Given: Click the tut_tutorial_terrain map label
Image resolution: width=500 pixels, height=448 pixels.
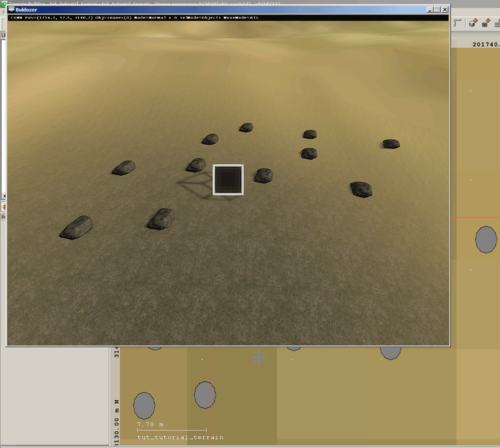Looking at the screenshot, I should (x=180, y=437).
